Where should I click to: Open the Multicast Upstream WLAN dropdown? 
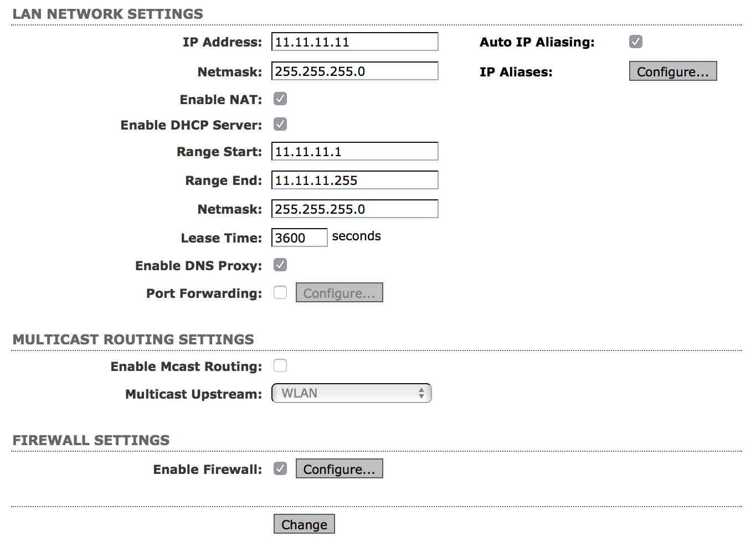[351, 393]
